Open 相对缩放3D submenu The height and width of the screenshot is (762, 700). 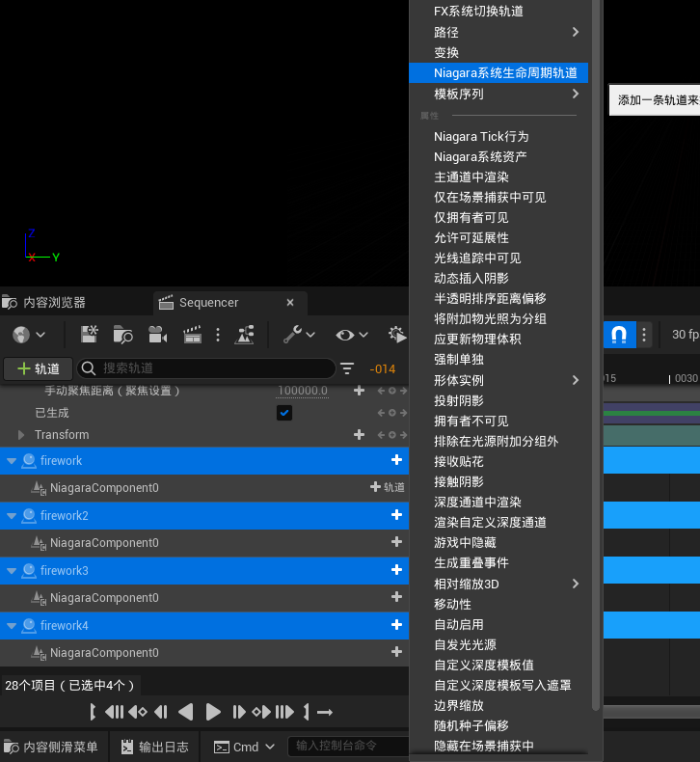(498, 584)
